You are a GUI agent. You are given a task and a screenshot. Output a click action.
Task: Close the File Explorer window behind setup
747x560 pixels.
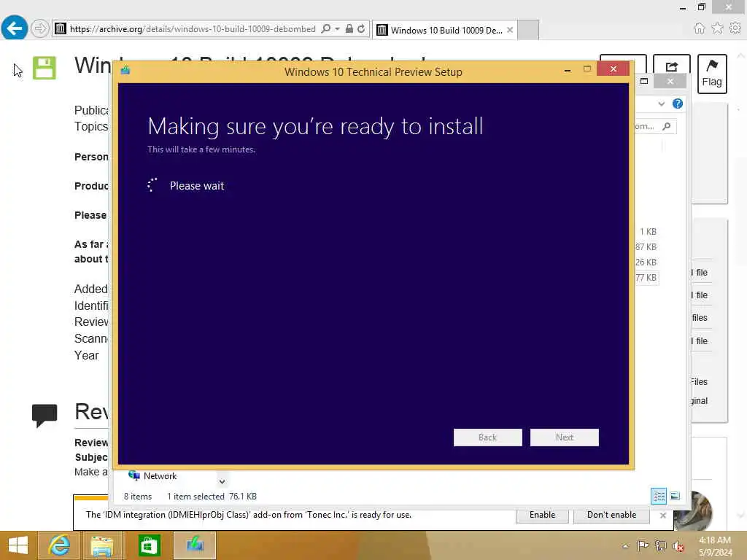(670, 82)
